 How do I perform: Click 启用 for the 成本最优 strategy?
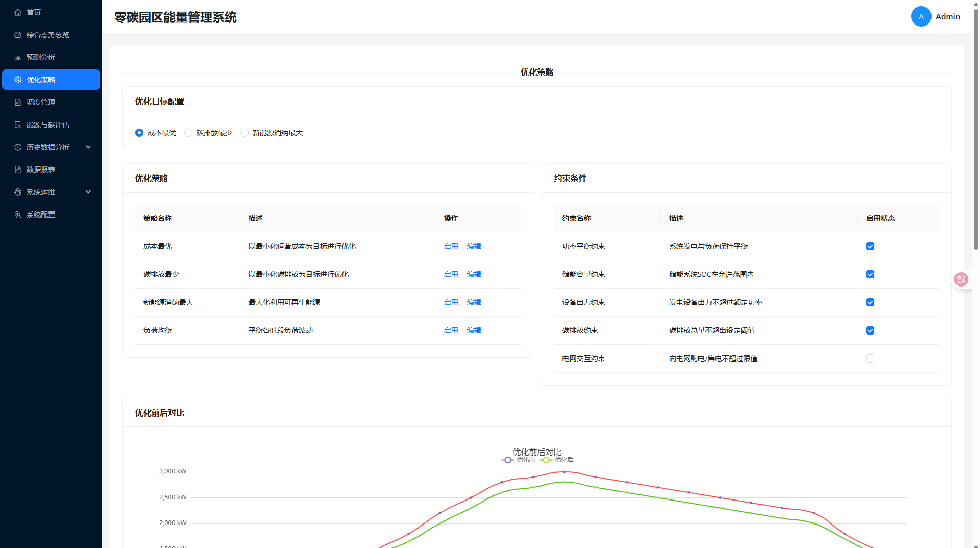451,246
